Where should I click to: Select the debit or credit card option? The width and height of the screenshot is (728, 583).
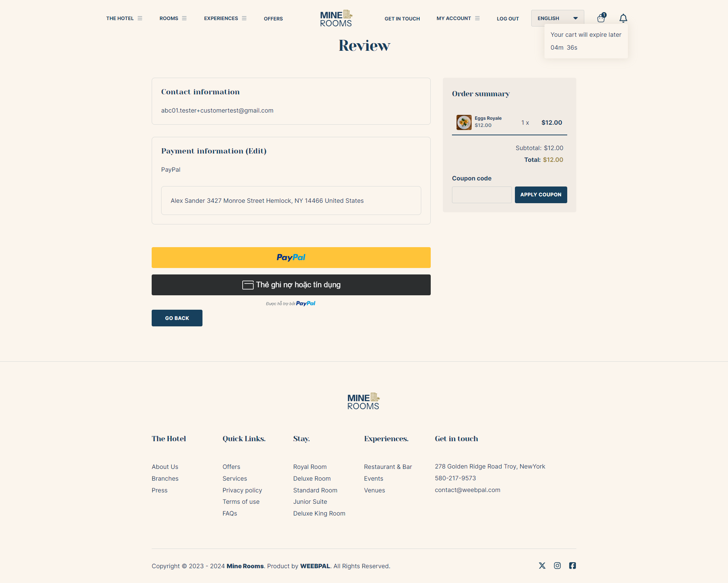pyautogui.click(x=292, y=284)
